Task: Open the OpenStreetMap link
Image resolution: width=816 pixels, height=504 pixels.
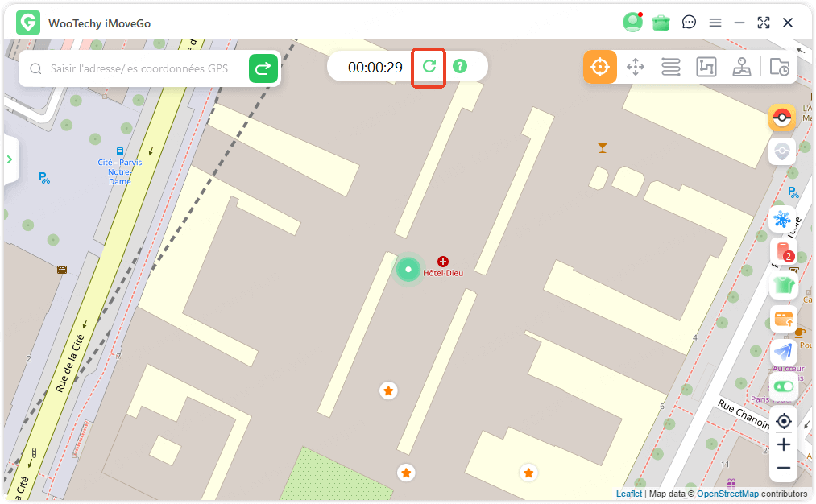Action: coord(727,494)
